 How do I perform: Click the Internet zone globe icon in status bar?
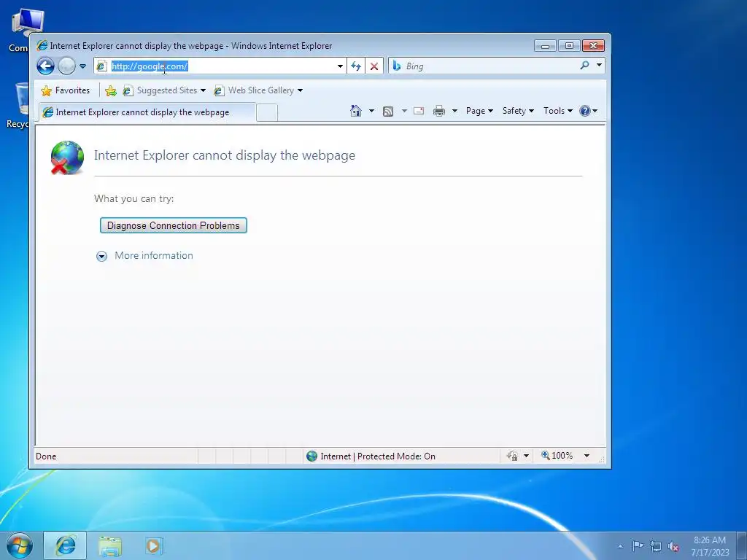(312, 456)
